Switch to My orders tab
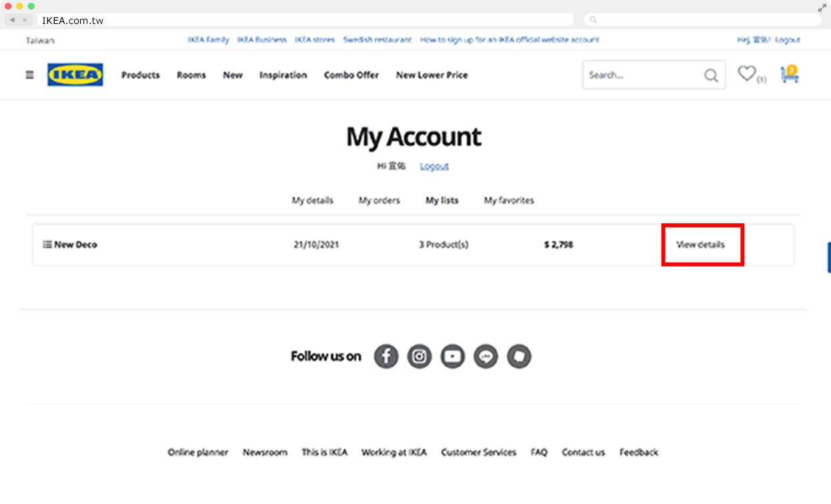 click(x=379, y=201)
